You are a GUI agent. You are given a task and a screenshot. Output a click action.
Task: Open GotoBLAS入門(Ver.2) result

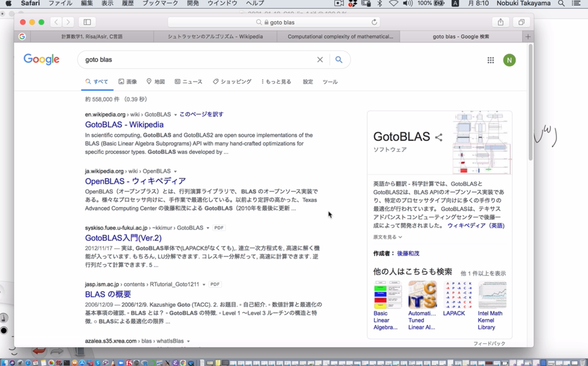coord(123,238)
